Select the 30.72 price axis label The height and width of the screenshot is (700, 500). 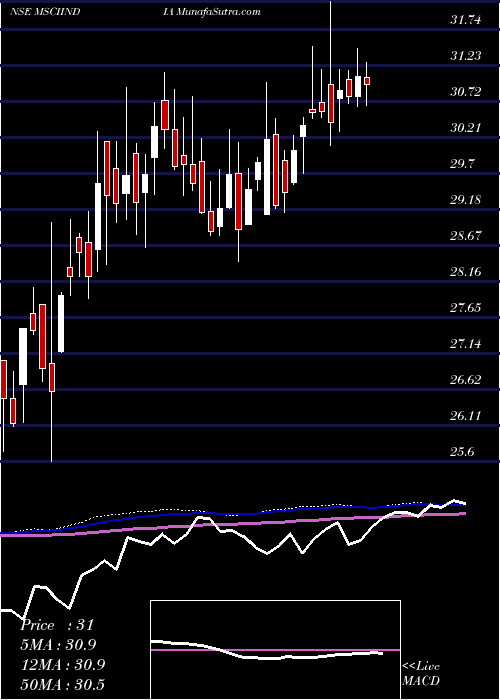point(466,92)
